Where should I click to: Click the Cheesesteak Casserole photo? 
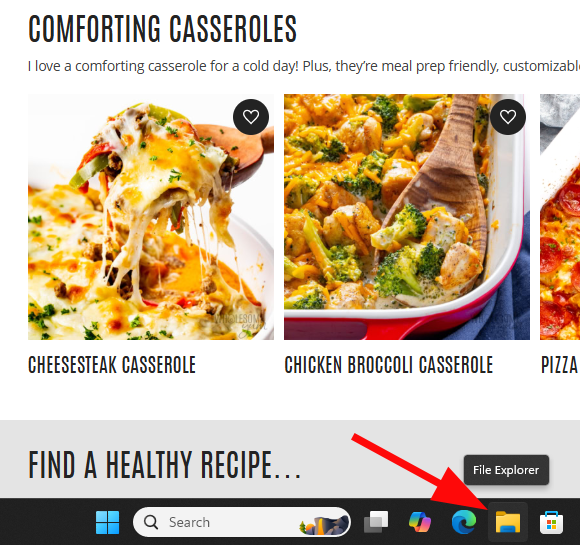[x=151, y=217]
